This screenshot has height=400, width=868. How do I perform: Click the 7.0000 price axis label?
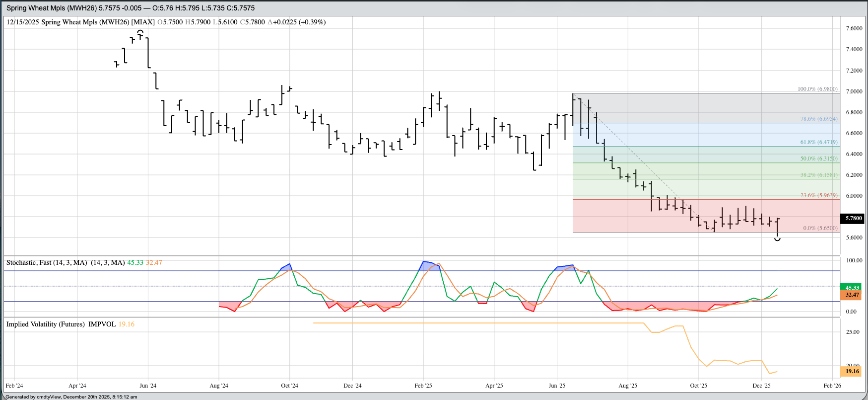[854, 91]
